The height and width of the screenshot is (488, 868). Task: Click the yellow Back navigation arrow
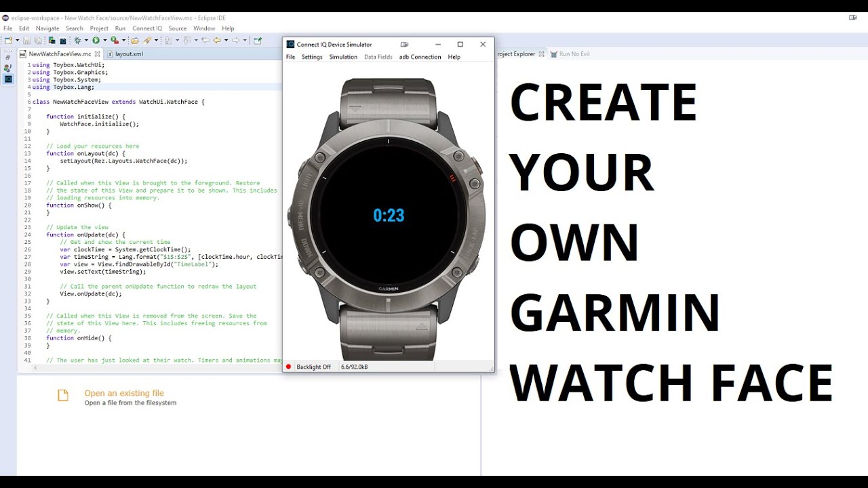pos(217,40)
